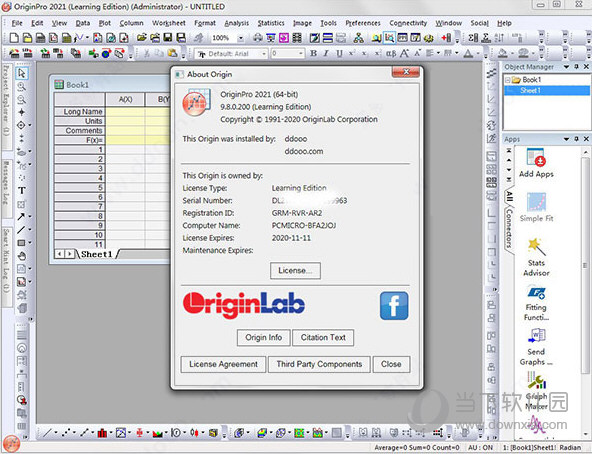Open the zoom 100% dropdown
The width and height of the screenshot is (592, 454).
tap(241, 38)
